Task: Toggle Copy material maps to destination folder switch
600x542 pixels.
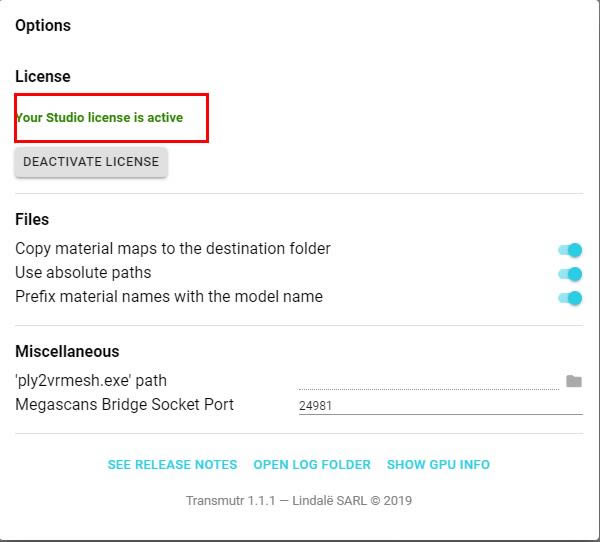Action: point(570,250)
